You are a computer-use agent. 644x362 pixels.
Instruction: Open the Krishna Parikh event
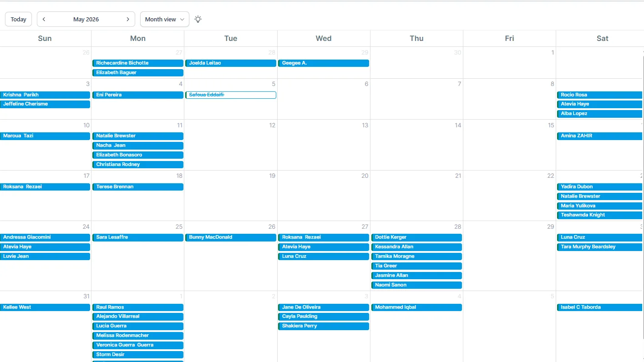click(45, 95)
